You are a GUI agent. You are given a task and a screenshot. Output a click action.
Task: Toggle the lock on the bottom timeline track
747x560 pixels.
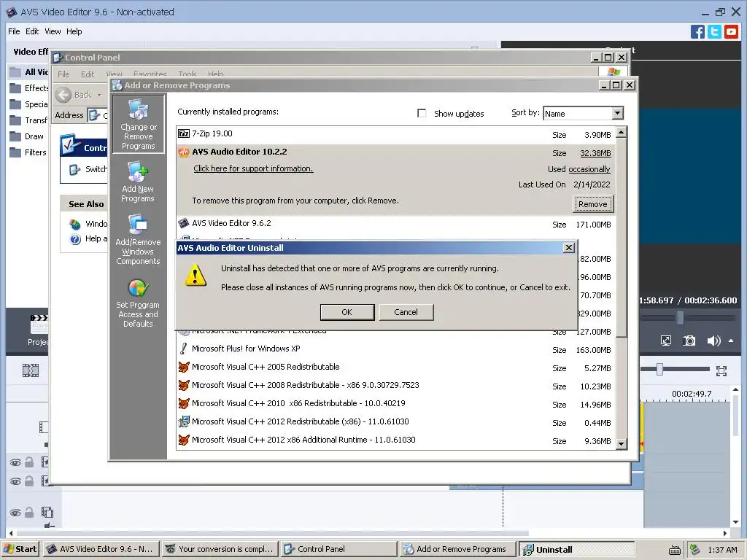click(29, 513)
